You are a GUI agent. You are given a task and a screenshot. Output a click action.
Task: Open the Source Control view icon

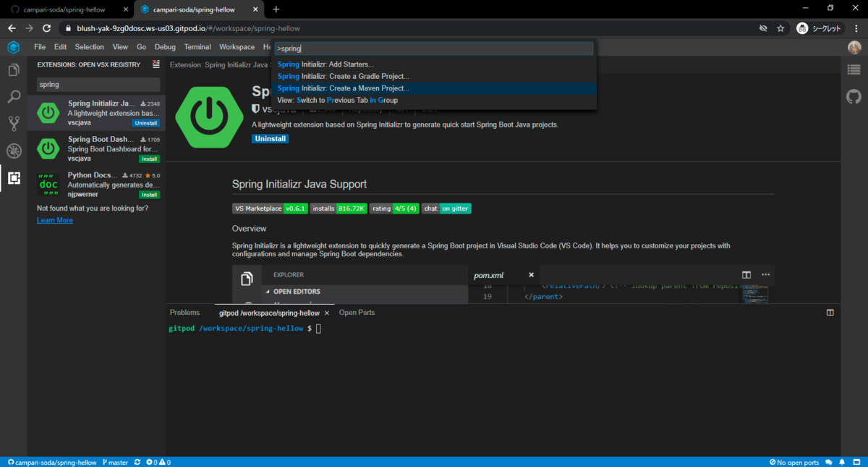pos(14,124)
